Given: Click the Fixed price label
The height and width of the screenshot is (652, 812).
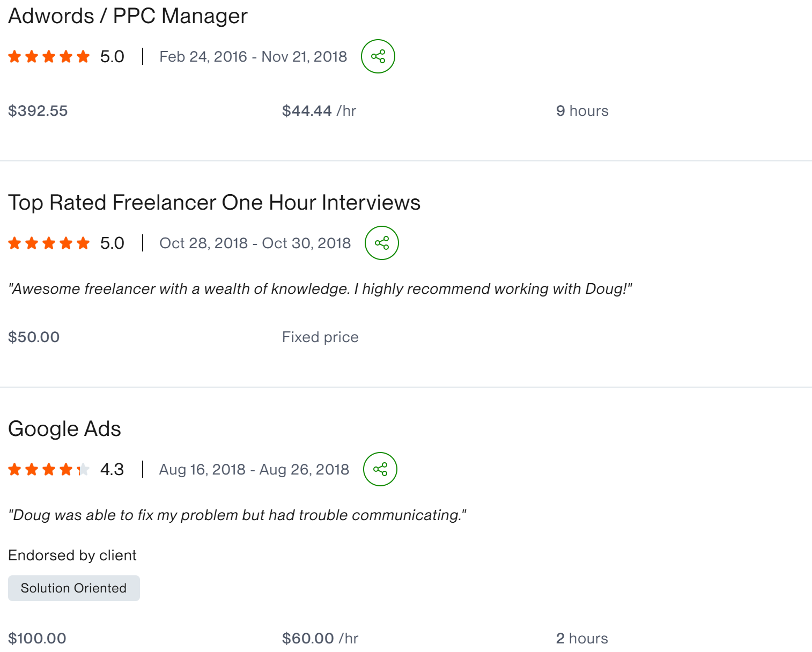Looking at the screenshot, I should (320, 337).
